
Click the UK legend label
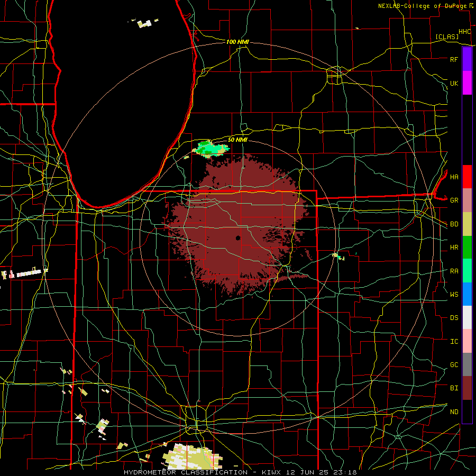[454, 83]
